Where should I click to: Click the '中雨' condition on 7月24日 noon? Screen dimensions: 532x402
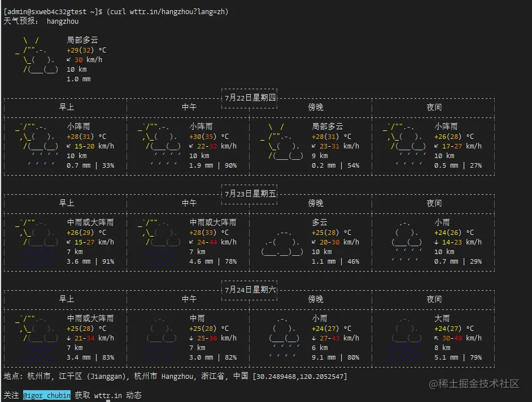coord(197,318)
